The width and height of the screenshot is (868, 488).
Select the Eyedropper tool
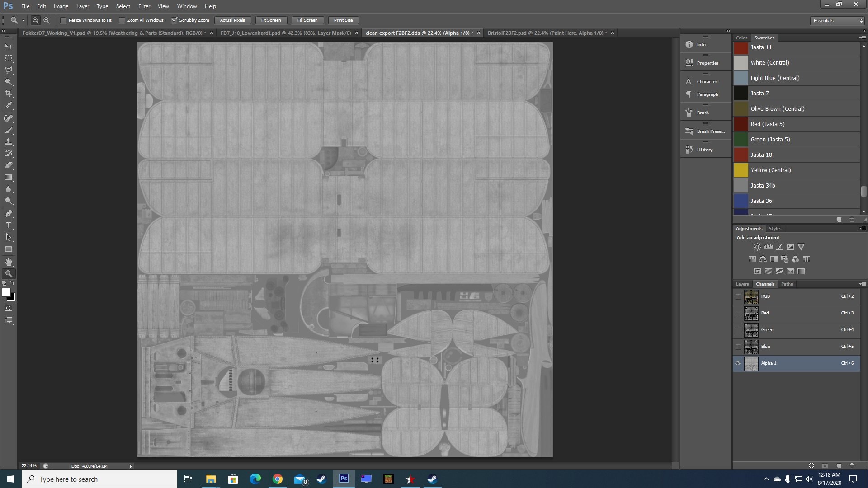pyautogui.click(x=9, y=106)
